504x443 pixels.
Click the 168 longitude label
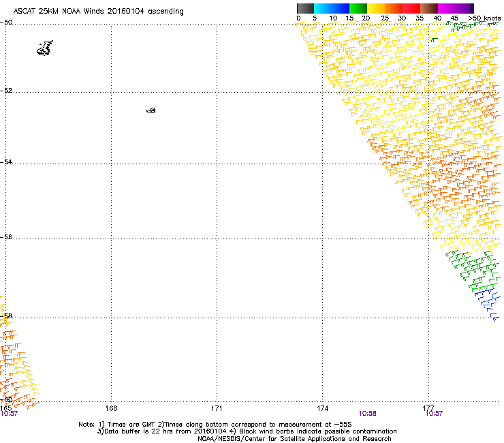pyautogui.click(x=111, y=408)
